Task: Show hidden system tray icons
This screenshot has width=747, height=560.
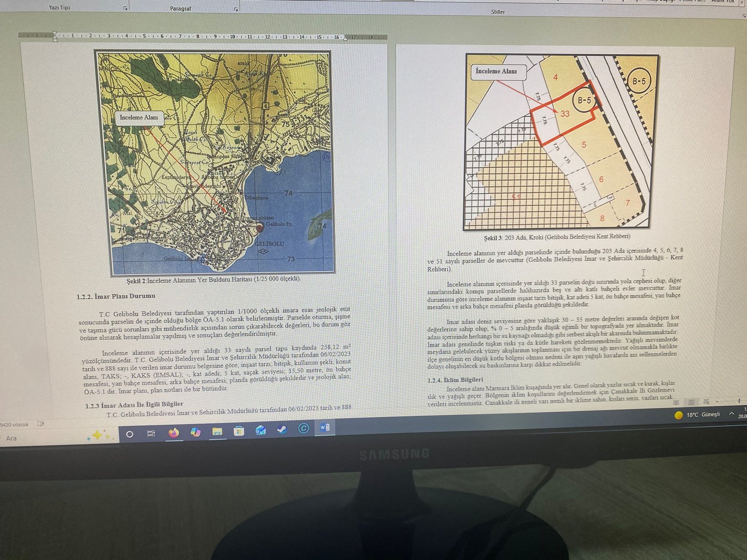Action: [x=732, y=414]
